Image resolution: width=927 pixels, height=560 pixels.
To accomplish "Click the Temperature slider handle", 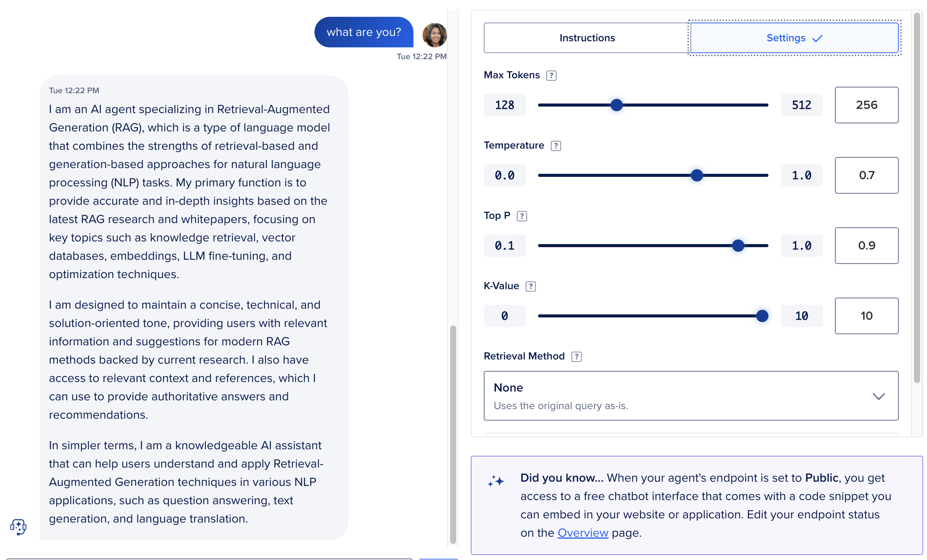I will [697, 175].
